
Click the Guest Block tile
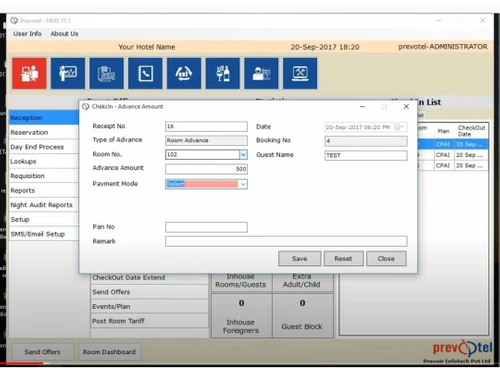tap(302, 316)
